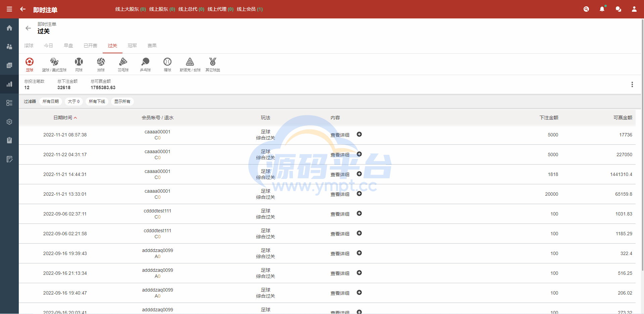This screenshot has width=644, height=314.
Task: Open the members sidebar icon
Action: [x=9, y=47]
